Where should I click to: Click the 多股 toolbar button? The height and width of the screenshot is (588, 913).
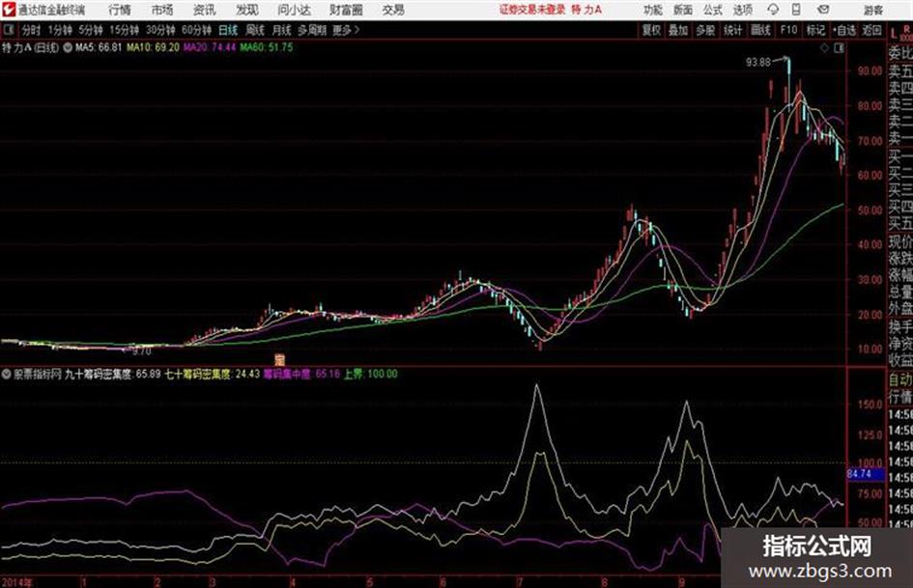705,30
